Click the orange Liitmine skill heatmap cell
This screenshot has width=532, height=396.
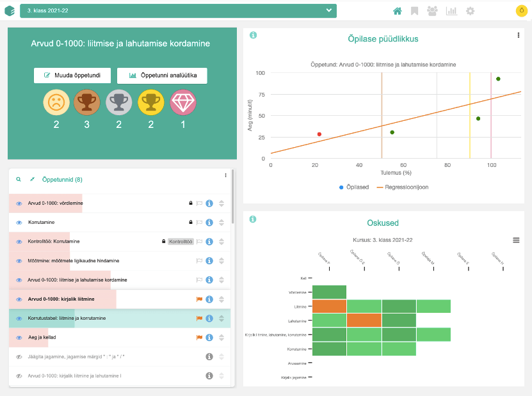pyautogui.click(x=329, y=306)
